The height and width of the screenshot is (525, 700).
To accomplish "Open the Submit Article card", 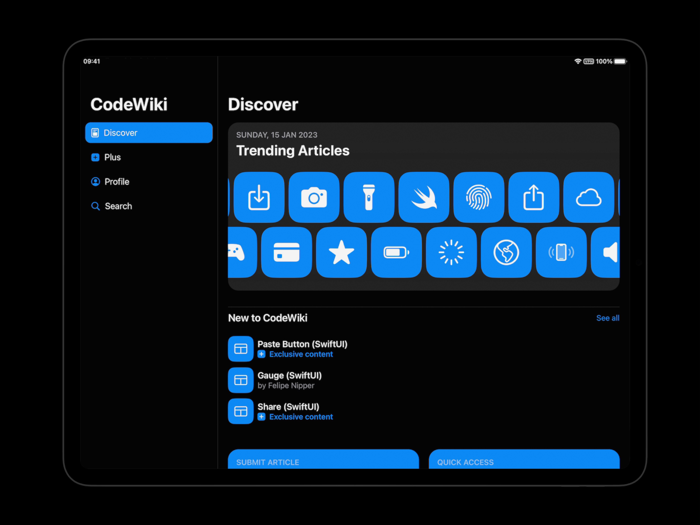I will tap(323, 459).
